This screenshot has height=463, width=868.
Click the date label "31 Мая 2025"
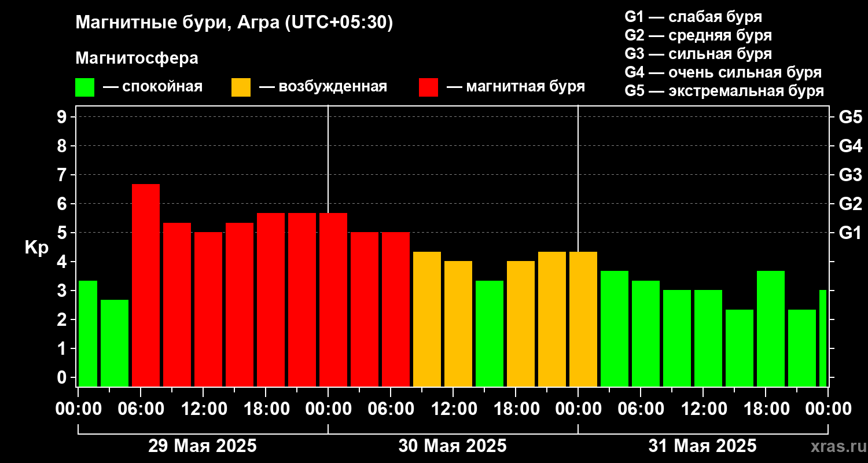point(703,446)
